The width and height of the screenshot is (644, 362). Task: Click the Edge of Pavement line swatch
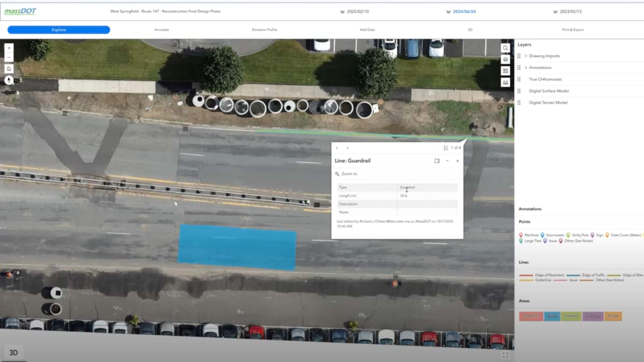point(526,275)
